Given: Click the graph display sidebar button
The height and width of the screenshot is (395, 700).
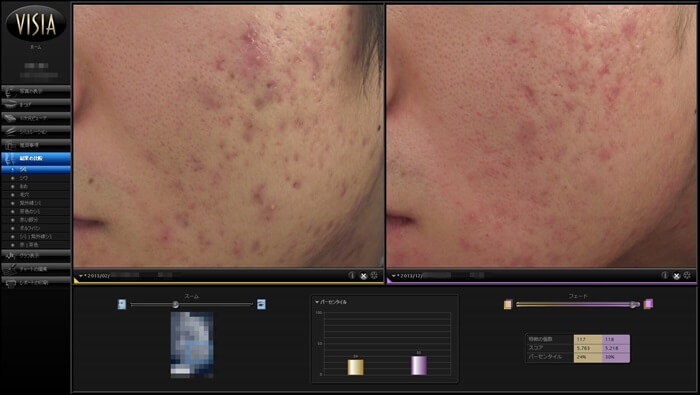Looking at the screenshot, I should (x=36, y=256).
